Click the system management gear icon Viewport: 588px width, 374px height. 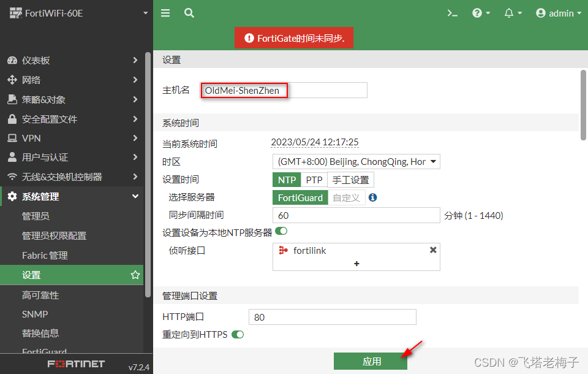tap(12, 196)
